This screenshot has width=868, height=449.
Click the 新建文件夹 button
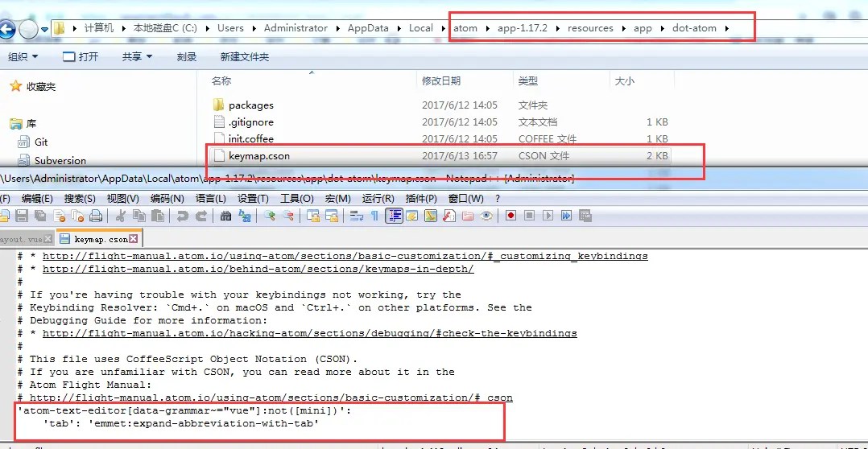pos(245,56)
